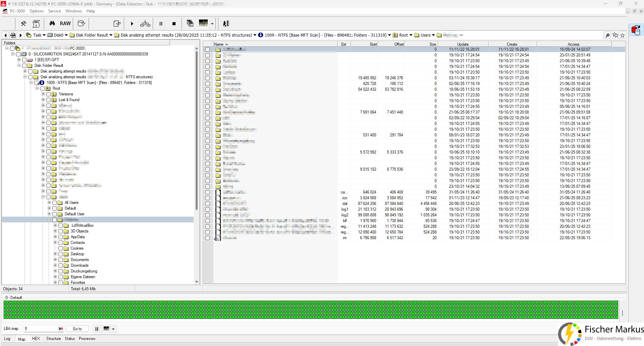
Task: Open the PC-3000 menu
Action: click(x=17, y=11)
